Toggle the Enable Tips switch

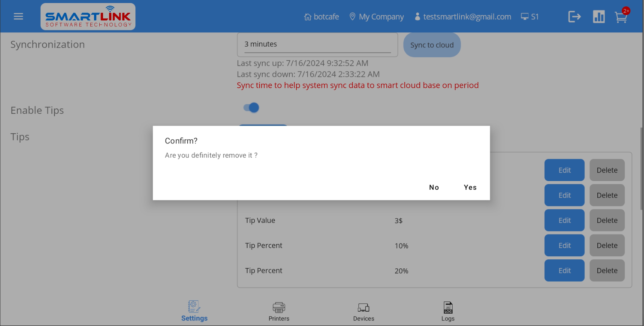point(252,108)
